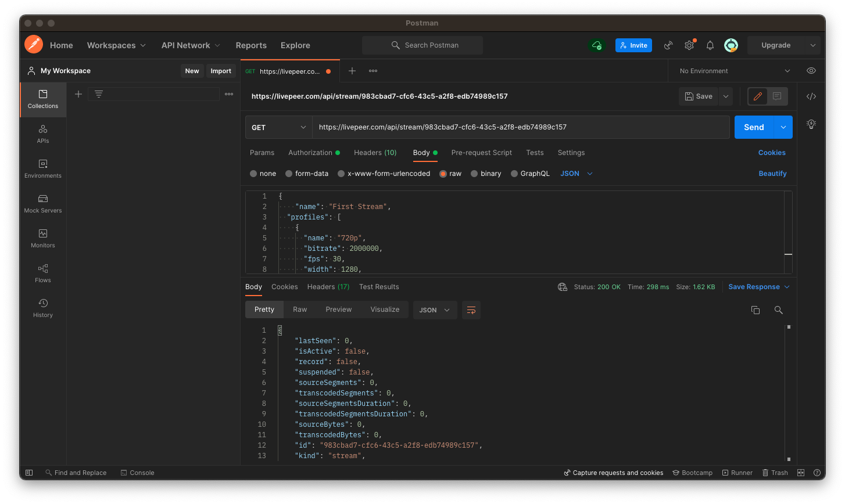Expand the Upgrade dropdown arrow

click(812, 45)
